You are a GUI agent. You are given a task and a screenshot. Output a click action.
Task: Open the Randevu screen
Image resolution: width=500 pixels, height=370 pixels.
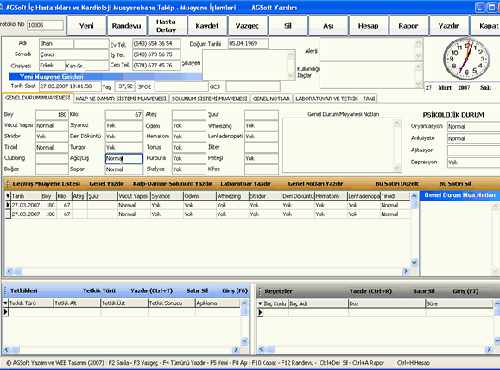coord(127,26)
